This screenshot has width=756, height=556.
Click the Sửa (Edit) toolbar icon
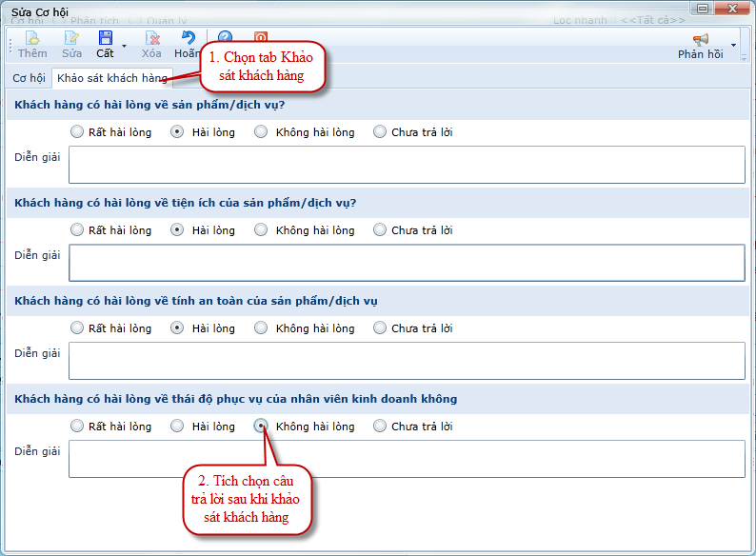[x=72, y=39]
